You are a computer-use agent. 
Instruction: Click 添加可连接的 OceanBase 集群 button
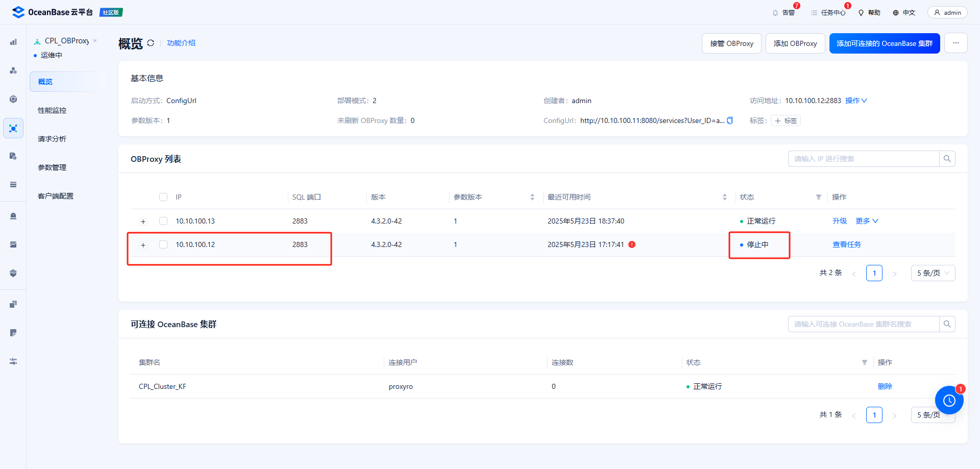pos(885,43)
